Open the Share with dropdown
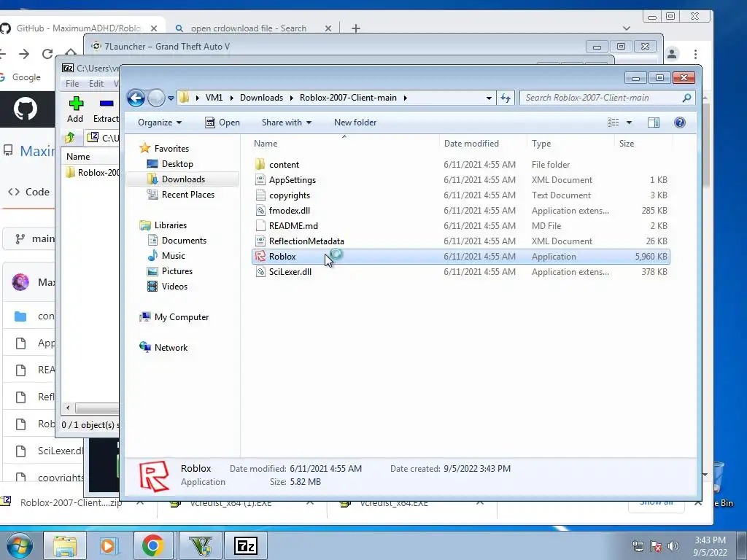Image resolution: width=747 pixels, height=560 pixels. point(286,122)
